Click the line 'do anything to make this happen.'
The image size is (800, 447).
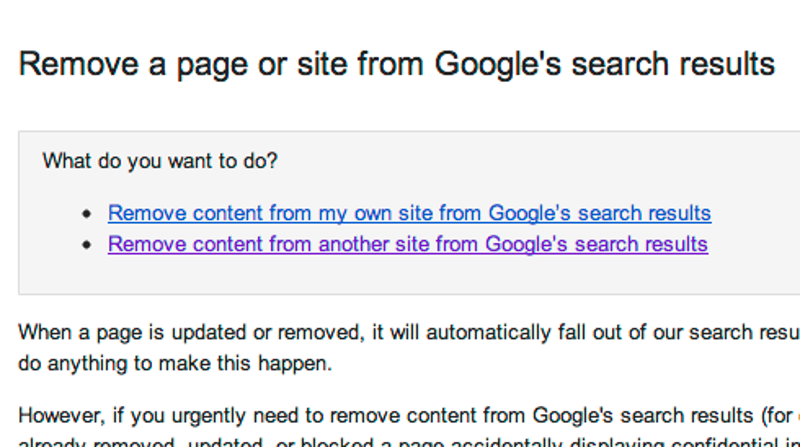click(175, 364)
